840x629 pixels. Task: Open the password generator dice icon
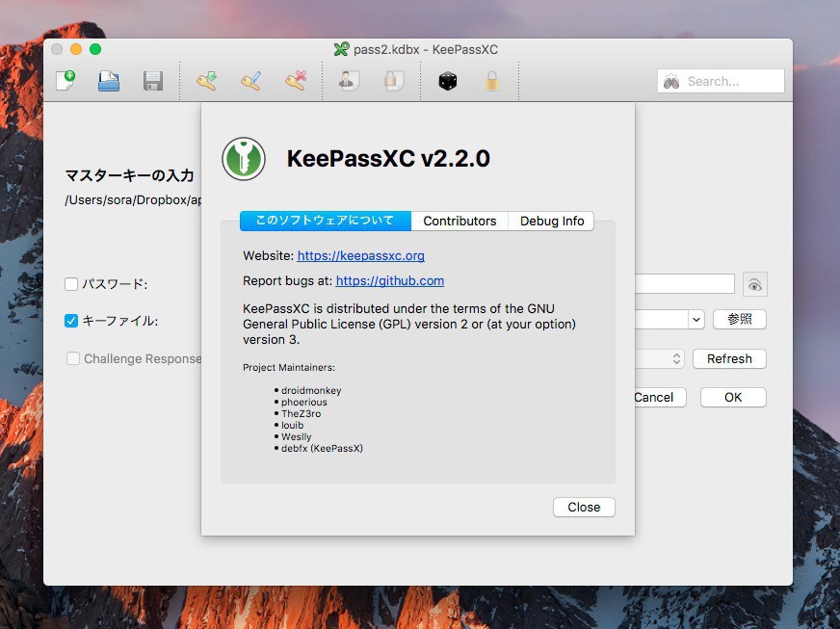[x=447, y=82]
